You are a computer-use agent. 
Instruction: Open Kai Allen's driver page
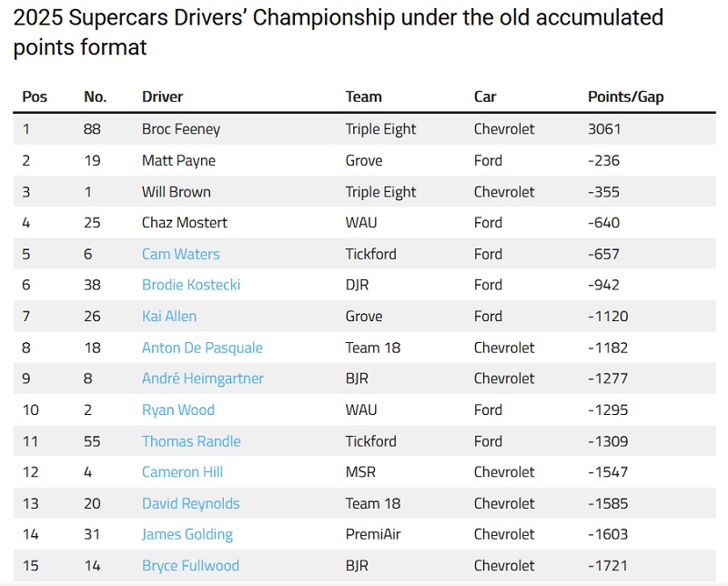(x=169, y=317)
